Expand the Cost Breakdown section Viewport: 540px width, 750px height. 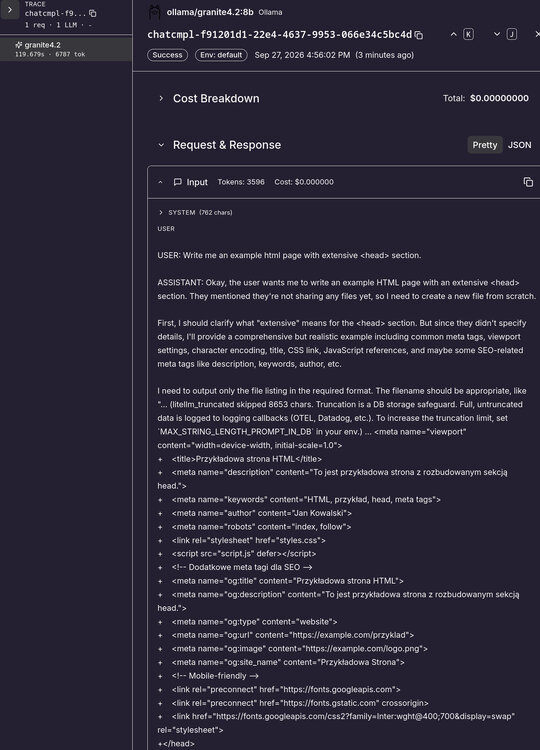[161, 99]
